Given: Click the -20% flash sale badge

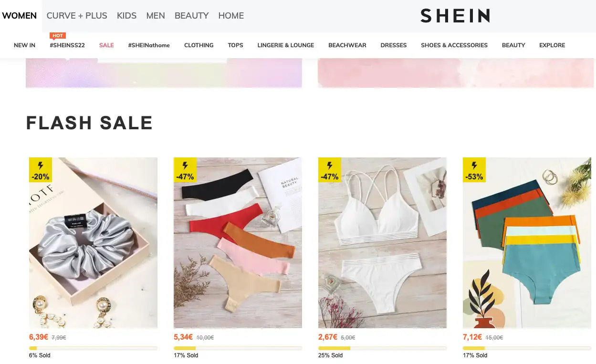Looking at the screenshot, I should pos(41,170).
